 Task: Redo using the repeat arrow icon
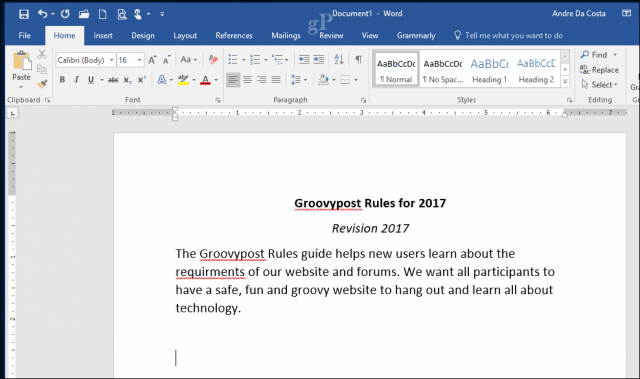[x=65, y=14]
